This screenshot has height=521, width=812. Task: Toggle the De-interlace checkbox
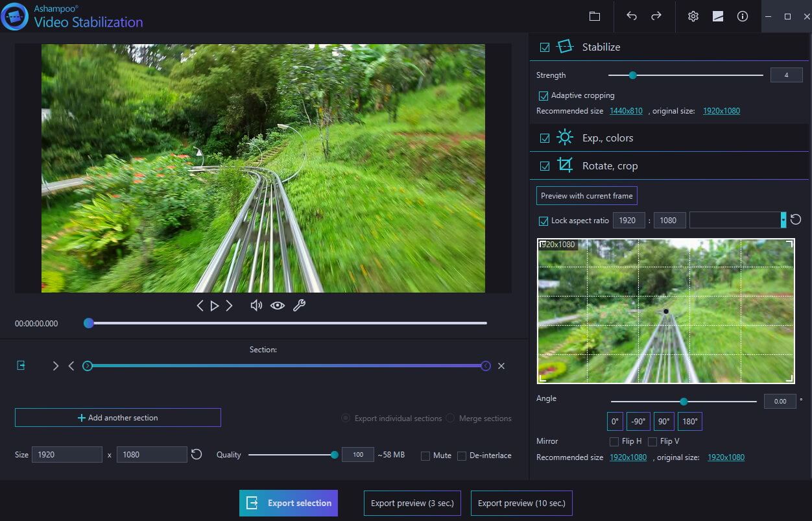[x=462, y=455]
